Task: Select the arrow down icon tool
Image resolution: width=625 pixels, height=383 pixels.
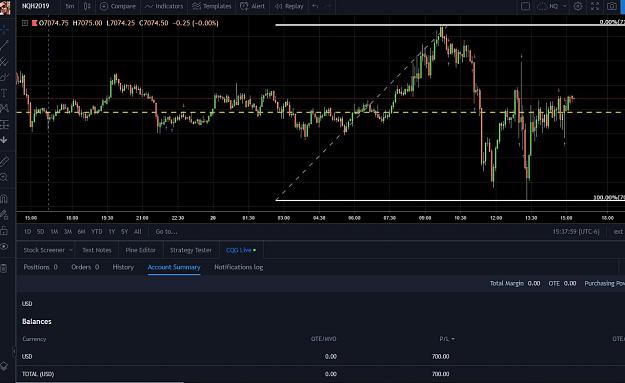Action: [x=4, y=140]
